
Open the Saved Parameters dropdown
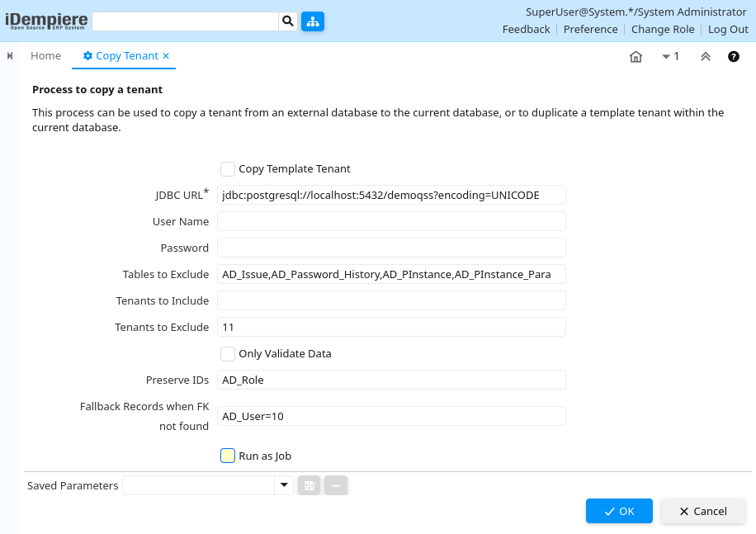click(284, 485)
